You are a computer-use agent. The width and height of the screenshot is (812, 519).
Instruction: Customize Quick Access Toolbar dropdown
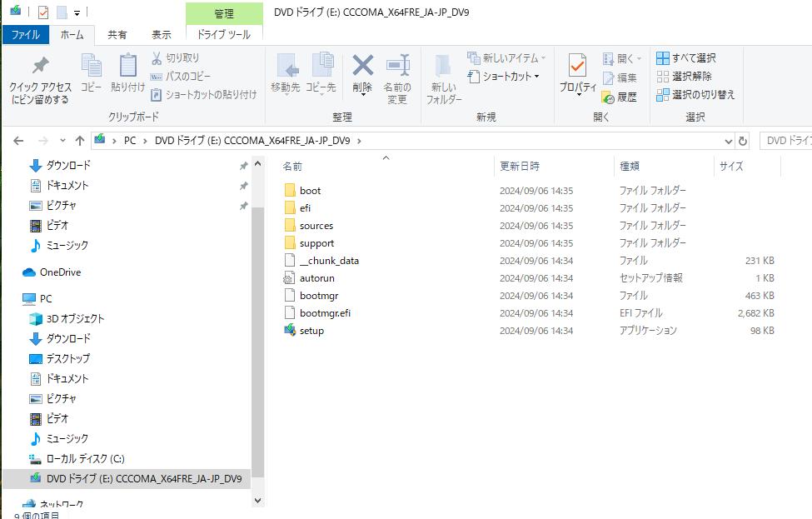click(77, 12)
